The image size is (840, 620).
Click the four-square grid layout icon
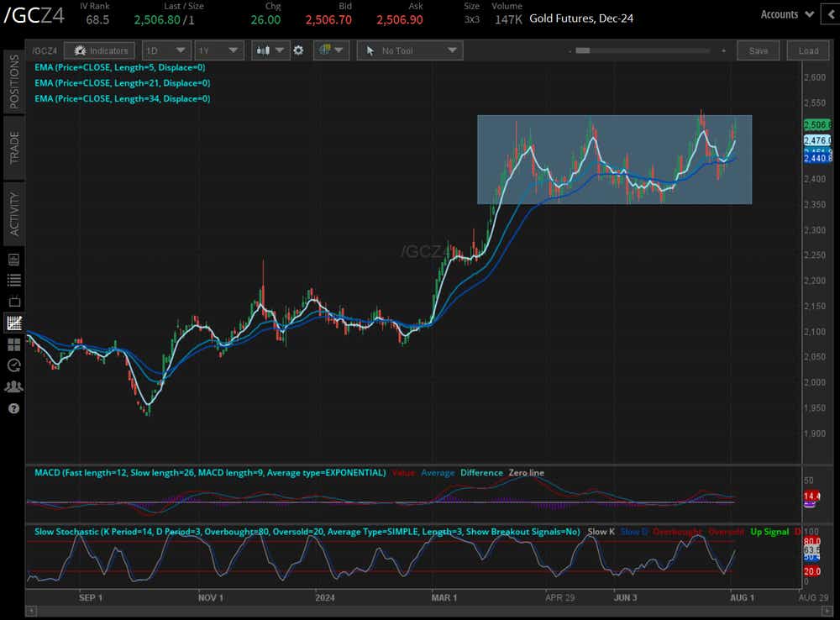pyautogui.click(x=13, y=344)
